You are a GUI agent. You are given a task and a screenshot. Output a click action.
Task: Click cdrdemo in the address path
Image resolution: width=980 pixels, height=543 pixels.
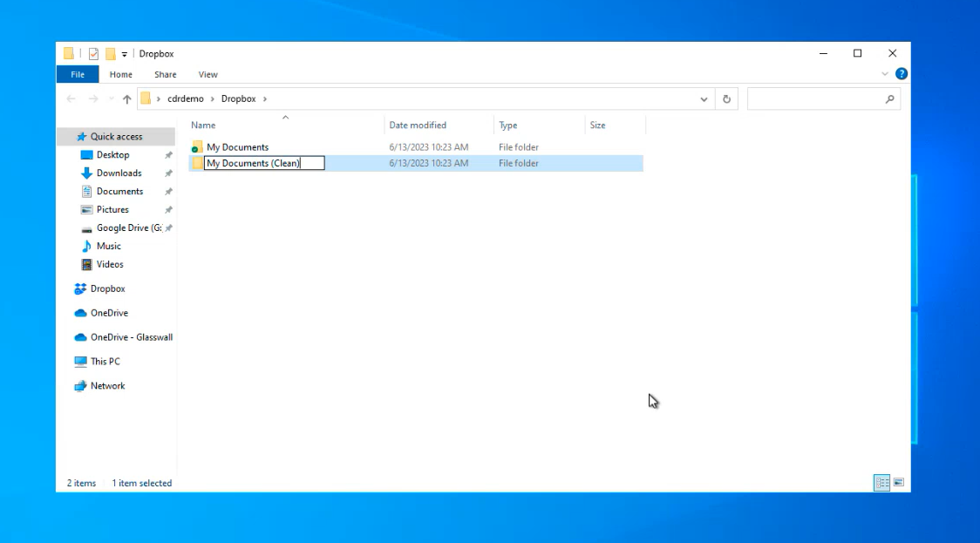(185, 98)
